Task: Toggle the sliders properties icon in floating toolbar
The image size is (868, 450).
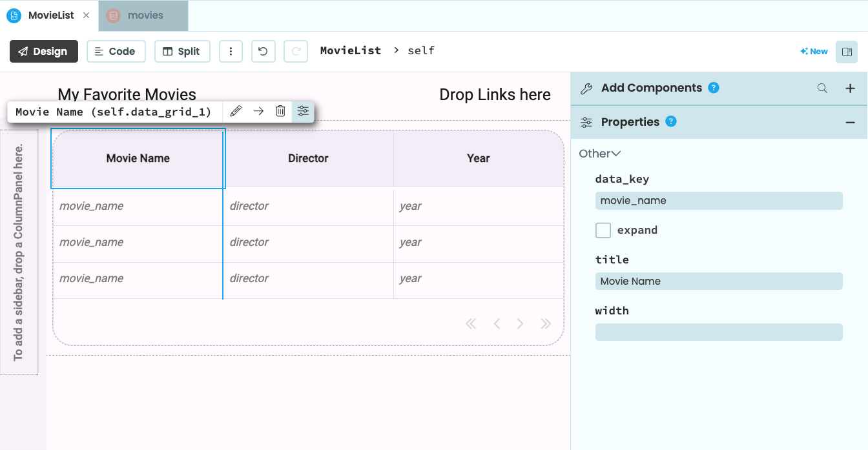Action: point(303,112)
